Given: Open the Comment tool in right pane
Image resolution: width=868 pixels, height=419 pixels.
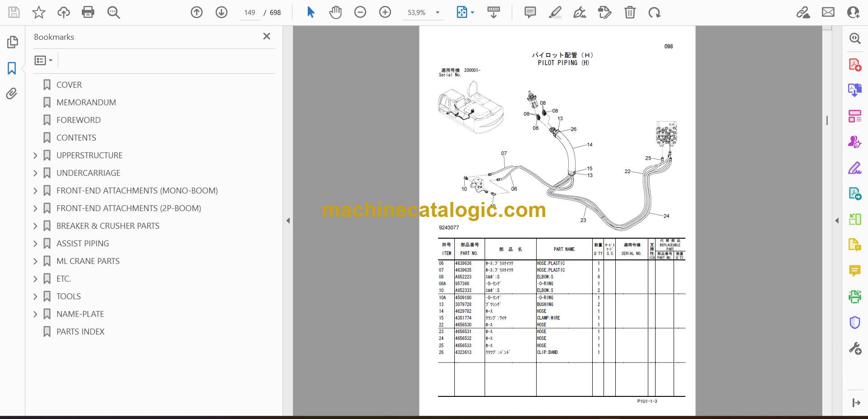Looking at the screenshot, I should (x=855, y=271).
